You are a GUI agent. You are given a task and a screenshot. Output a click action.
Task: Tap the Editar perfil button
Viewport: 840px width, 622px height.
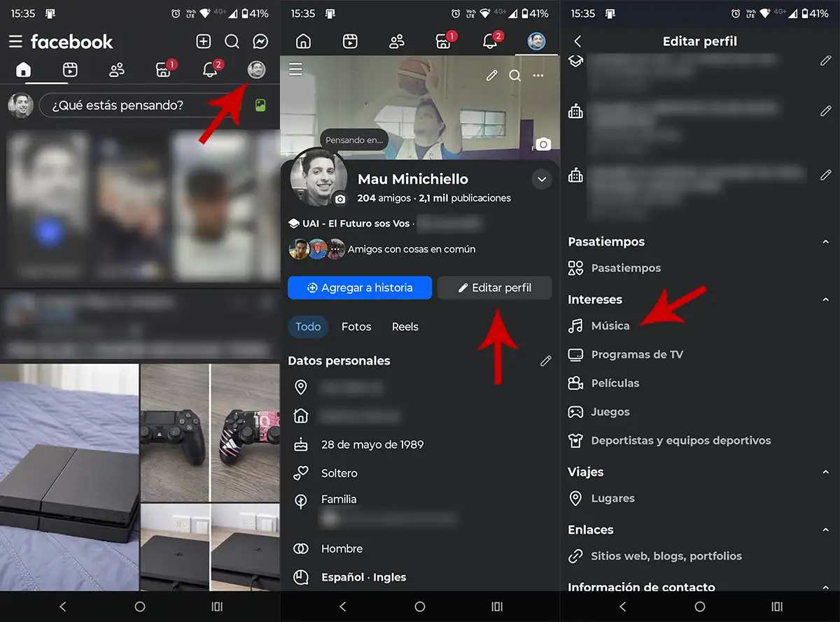[x=494, y=288]
